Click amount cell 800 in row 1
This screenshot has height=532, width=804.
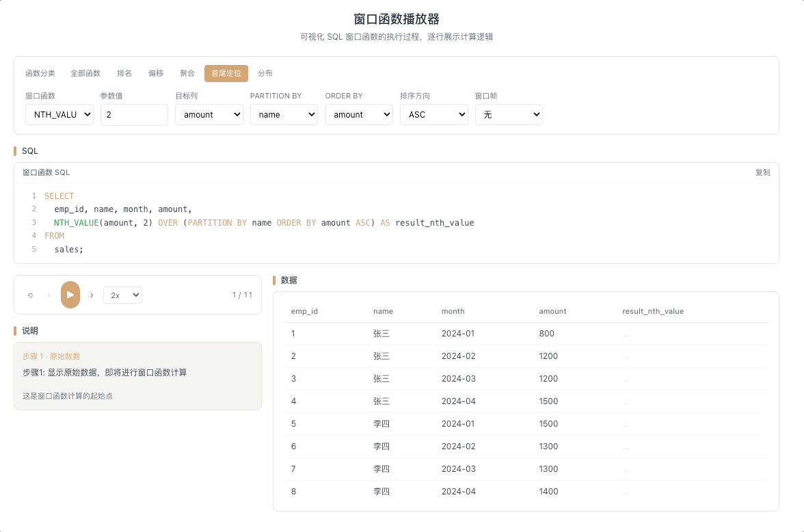[547, 334]
